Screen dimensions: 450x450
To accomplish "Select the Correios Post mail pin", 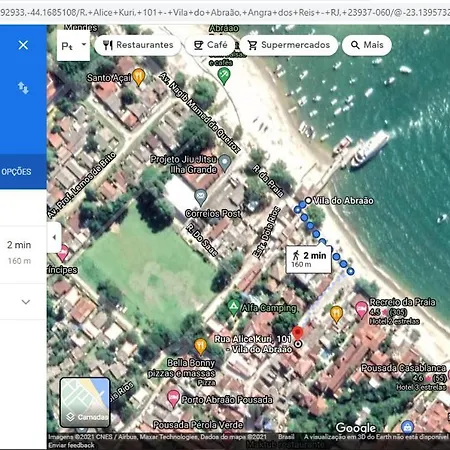I will pyautogui.click(x=201, y=197).
